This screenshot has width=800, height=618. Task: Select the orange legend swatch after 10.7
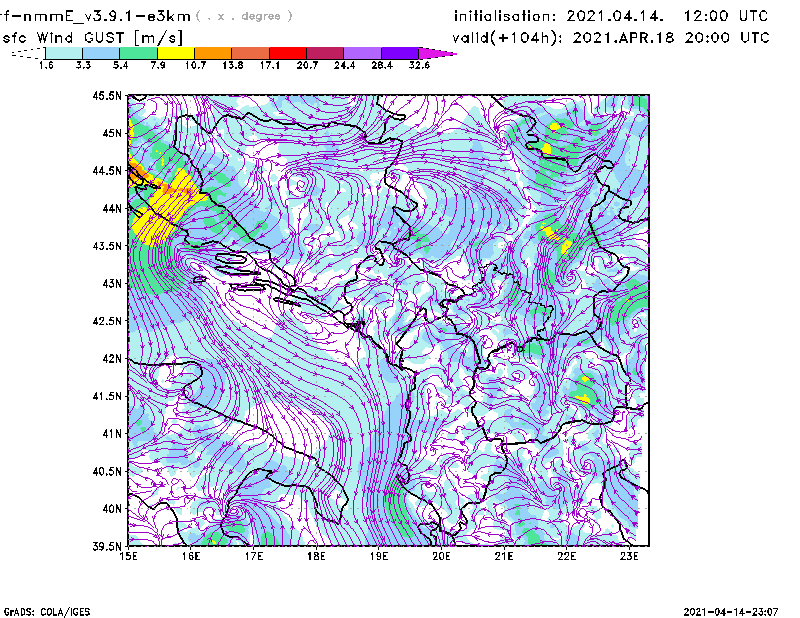pos(213,53)
